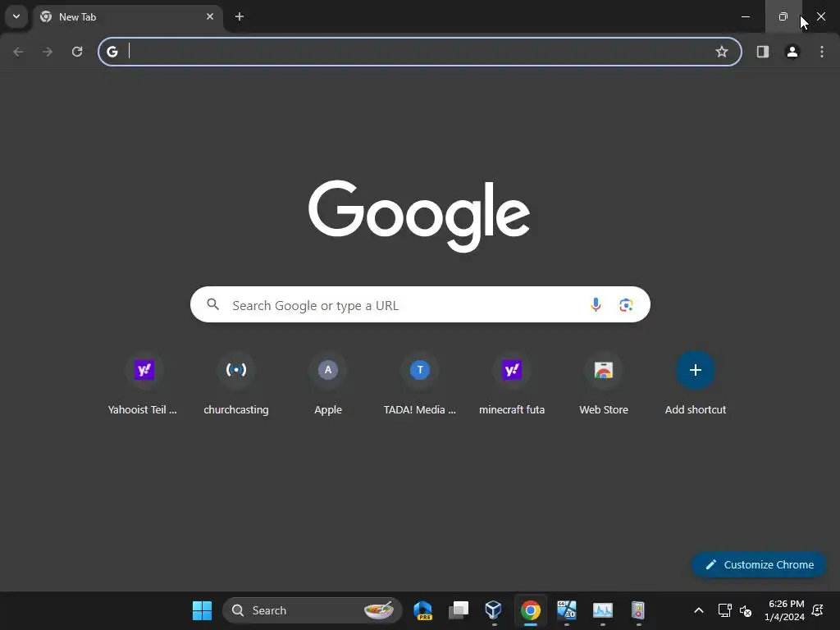Viewport: 840px width, 630px height.
Task: Focus the Chrome address bar
Action: 419,52
